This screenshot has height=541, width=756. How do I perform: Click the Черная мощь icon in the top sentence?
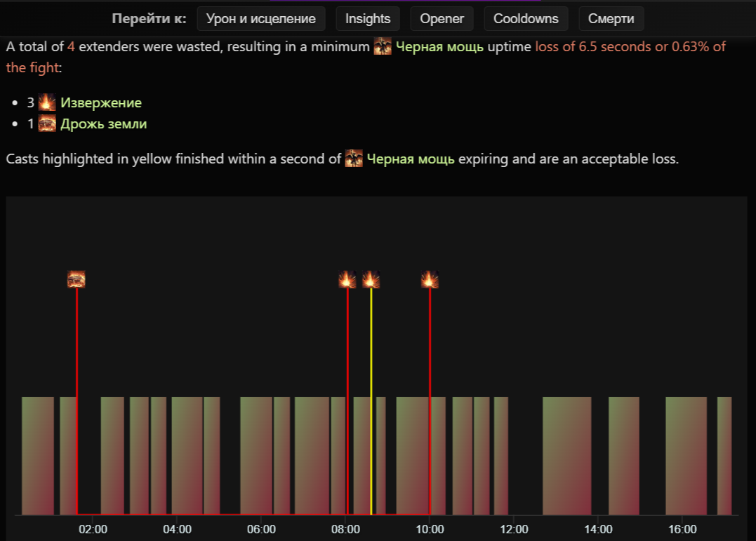tap(383, 46)
